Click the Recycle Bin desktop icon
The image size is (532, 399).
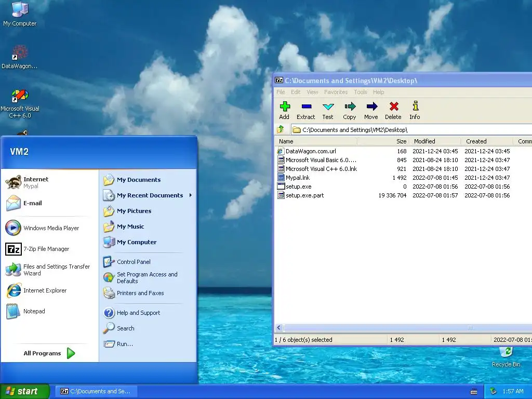click(x=506, y=356)
